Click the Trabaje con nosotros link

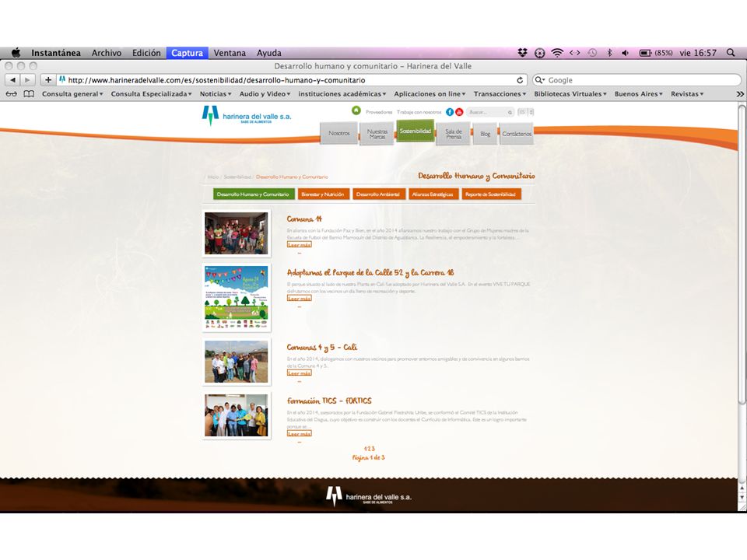point(419,112)
